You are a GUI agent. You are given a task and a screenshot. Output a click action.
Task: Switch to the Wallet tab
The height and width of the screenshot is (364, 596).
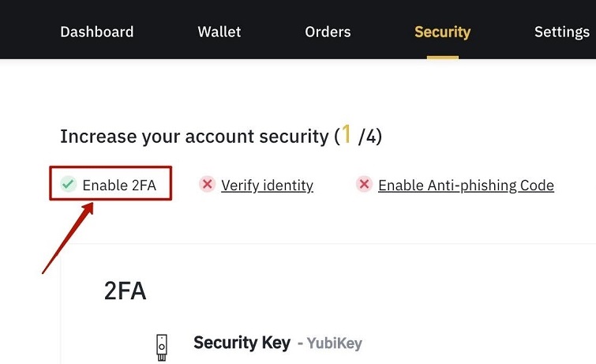click(x=219, y=32)
